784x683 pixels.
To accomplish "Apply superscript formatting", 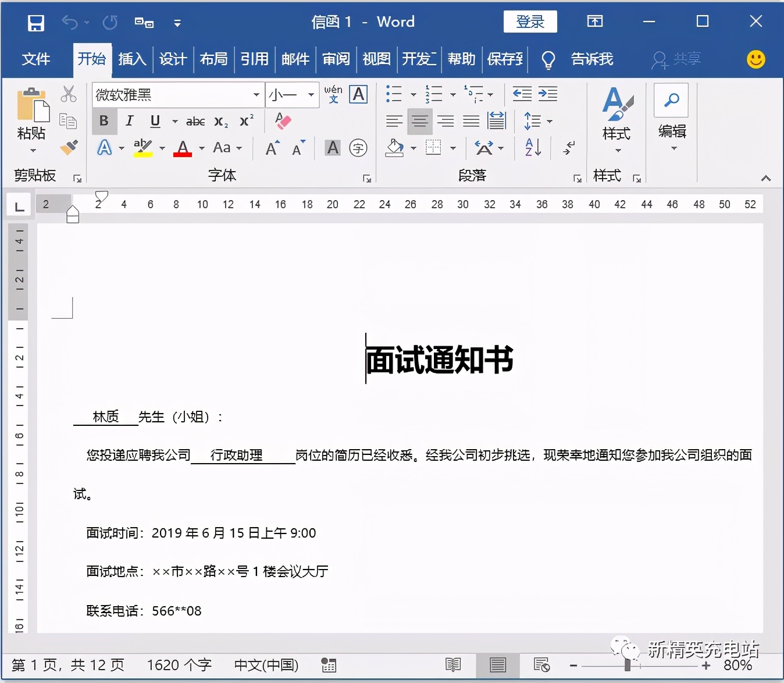I will click(x=247, y=120).
